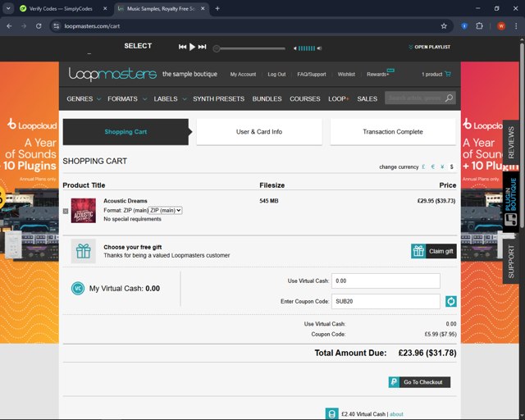Open FAQ/Support page
The image size is (525, 420).
[x=312, y=75]
